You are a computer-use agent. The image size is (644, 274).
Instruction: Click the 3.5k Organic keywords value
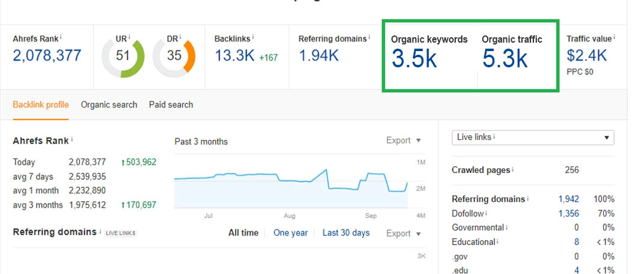pos(414,59)
